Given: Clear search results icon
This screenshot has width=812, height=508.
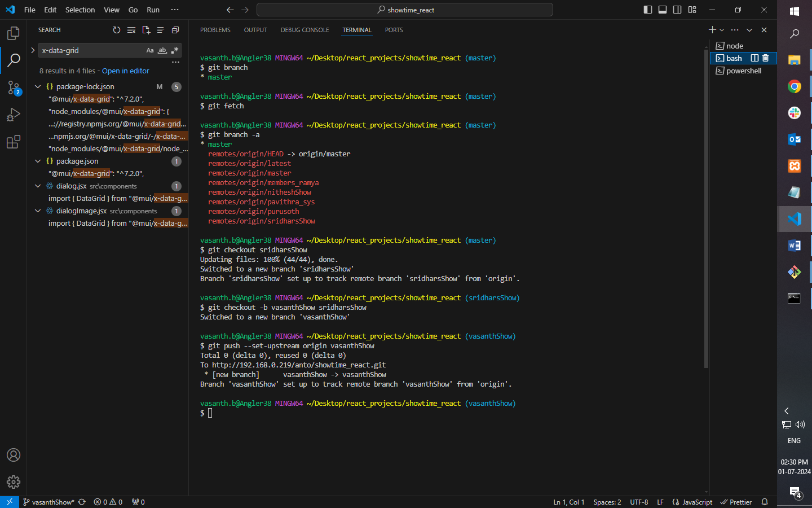Looking at the screenshot, I should click(131, 30).
